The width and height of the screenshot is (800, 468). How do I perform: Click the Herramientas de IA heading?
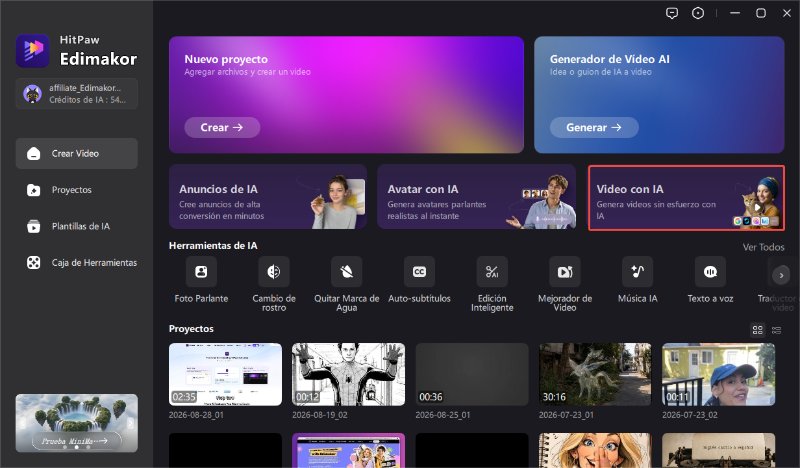click(x=213, y=245)
